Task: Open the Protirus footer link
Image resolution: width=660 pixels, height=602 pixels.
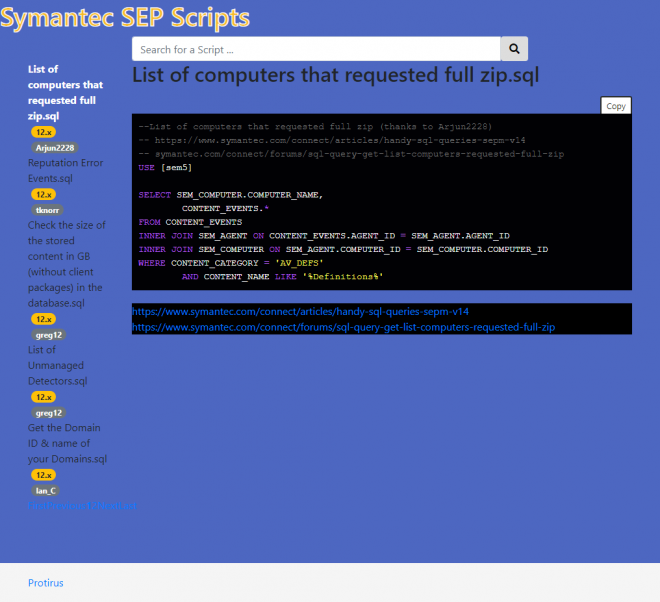Action: pyautogui.click(x=45, y=583)
